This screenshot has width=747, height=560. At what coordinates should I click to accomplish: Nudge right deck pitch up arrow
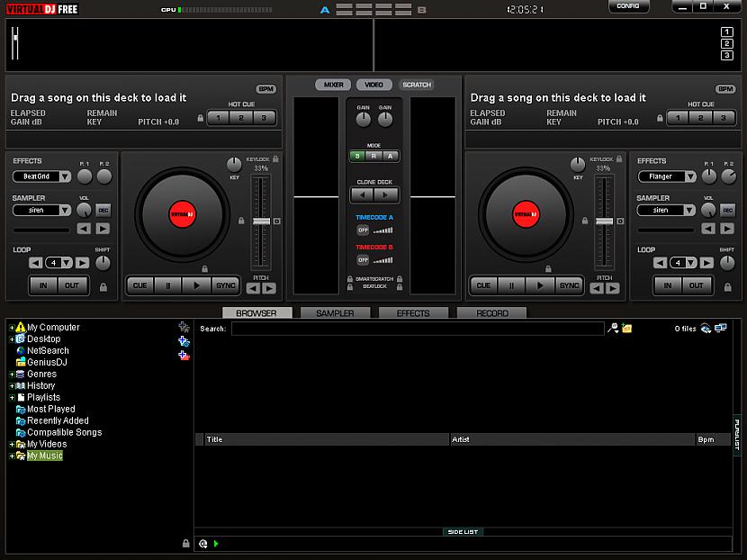pyautogui.click(x=613, y=288)
